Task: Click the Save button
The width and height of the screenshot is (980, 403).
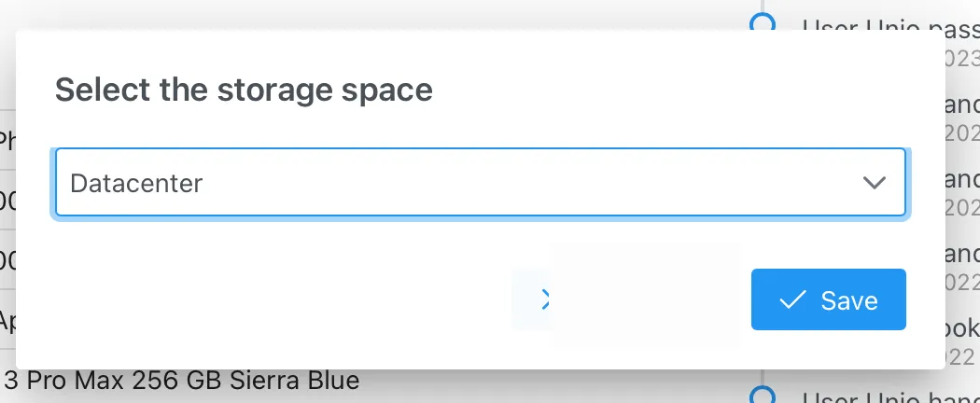Action: (828, 299)
